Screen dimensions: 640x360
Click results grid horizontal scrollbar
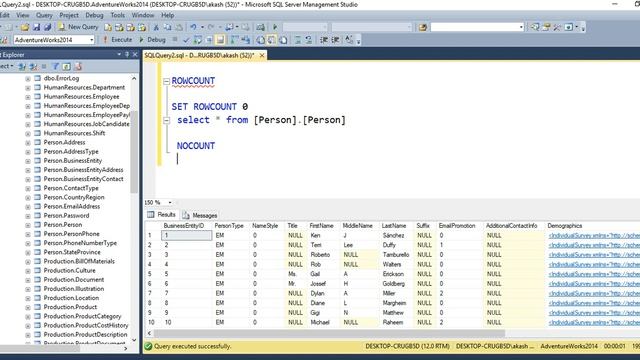[329, 333]
